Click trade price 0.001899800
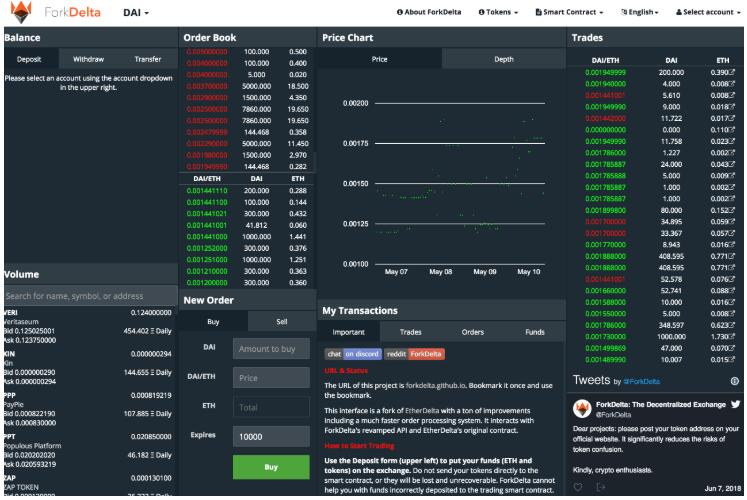The width and height of the screenshot is (747, 500). (x=606, y=210)
